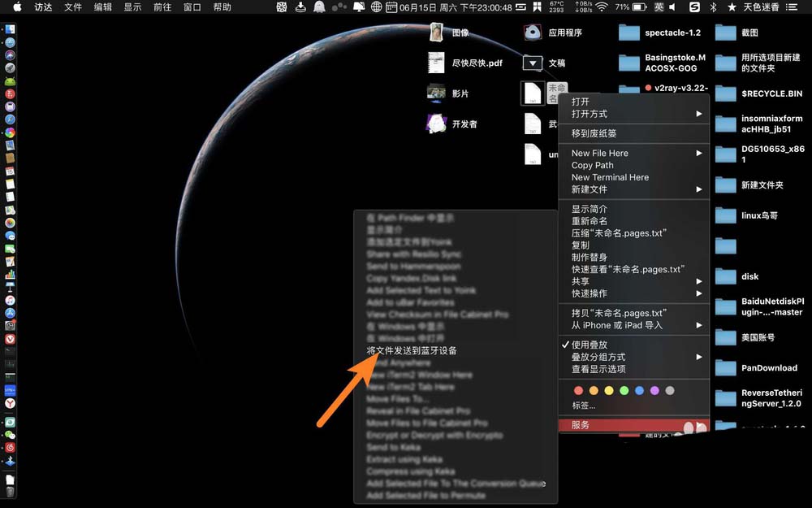Click the Sogou S input icon
This screenshot has width=812, height=508.
(694, 7)
